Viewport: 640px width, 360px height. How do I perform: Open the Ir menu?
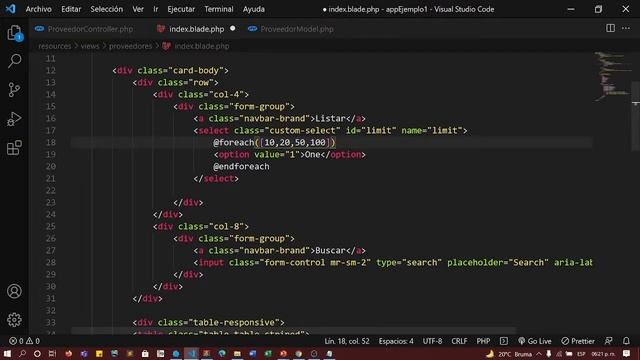pyautogui.click(x=156, y=9)
